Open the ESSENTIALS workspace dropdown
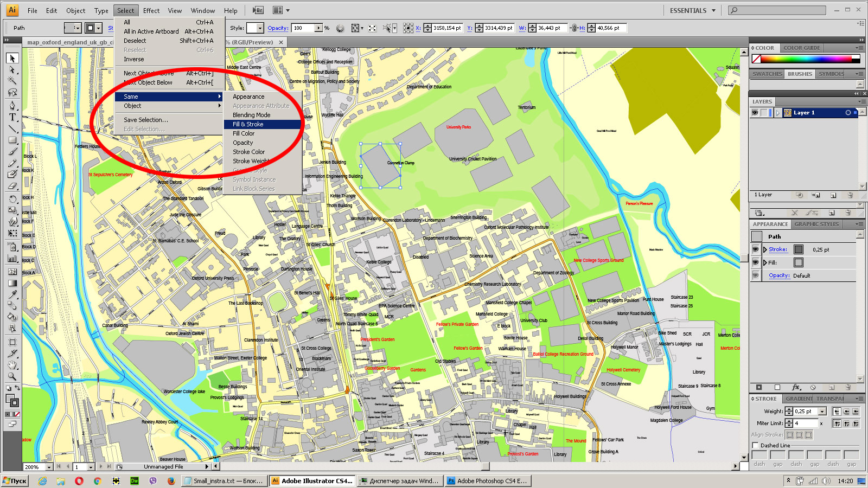This screenshot has width=868, height=488. (x=693, y=10)
